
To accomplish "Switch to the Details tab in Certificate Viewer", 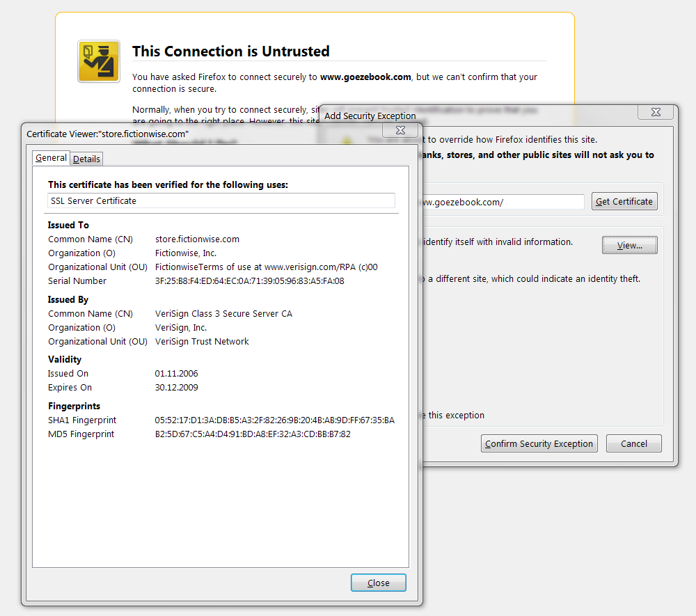I will click(x=86, y=159).
